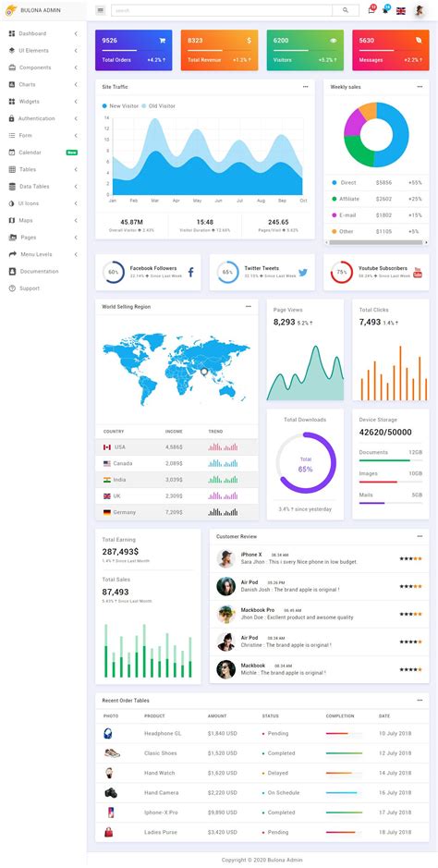
Task: Toggle the sidebar with hamburger menu icon
Action: click(x=100, y=10)
